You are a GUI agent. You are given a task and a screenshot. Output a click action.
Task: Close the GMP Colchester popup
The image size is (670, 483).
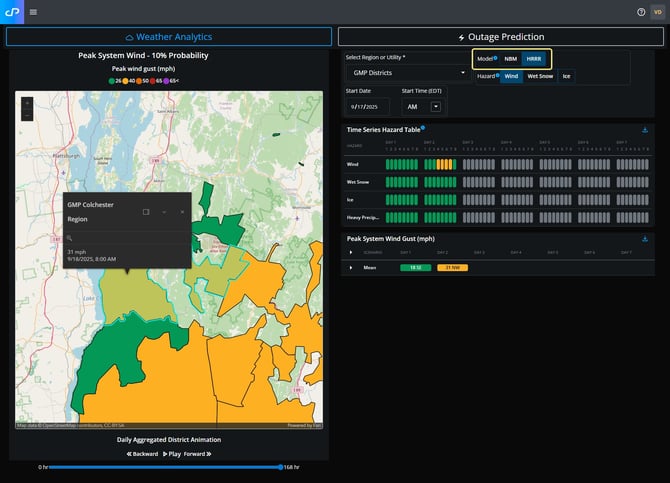(x=182, y=212)
